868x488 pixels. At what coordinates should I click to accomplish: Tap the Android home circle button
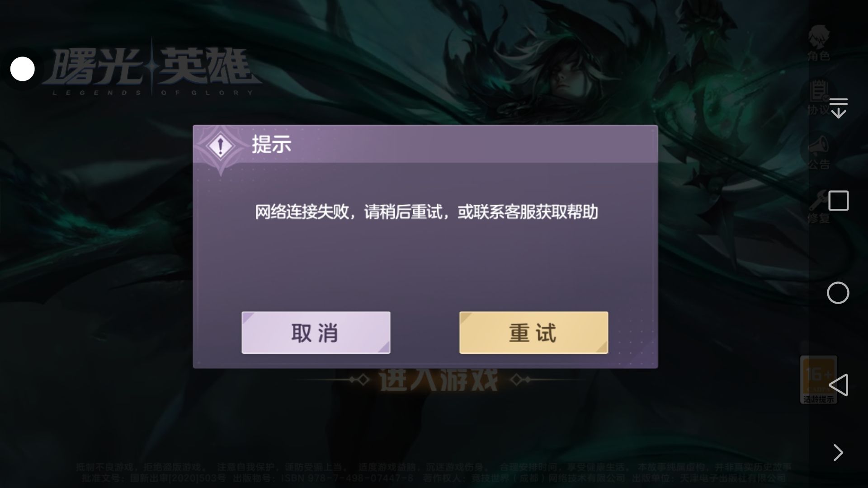point(838,293)
